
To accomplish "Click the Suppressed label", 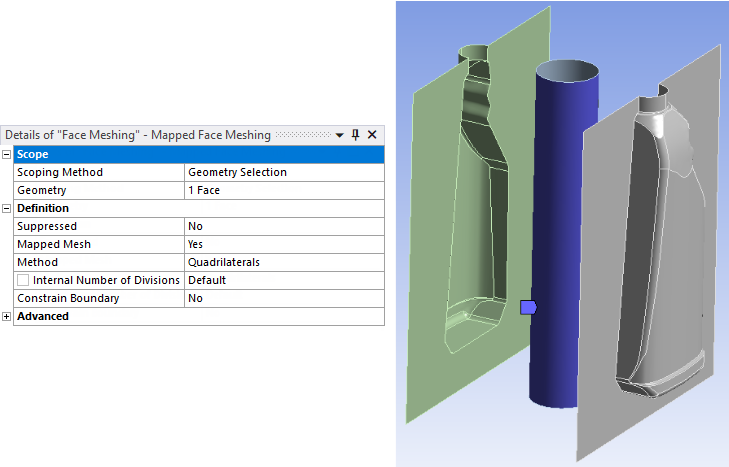I will 47,226.
